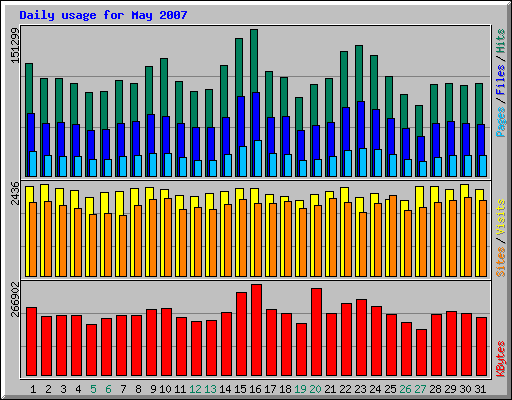512x400 pixels.
Task: Click day 13 weekend label
Action: click(210, 389)
